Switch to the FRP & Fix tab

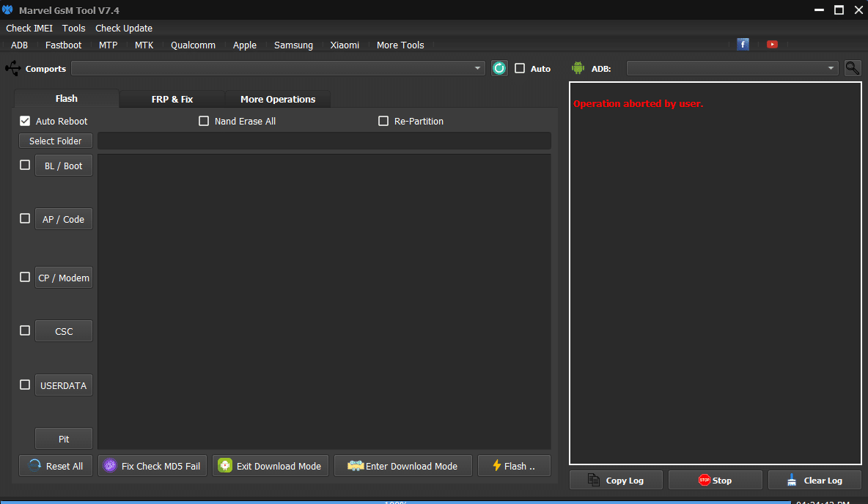coord(172,99)
